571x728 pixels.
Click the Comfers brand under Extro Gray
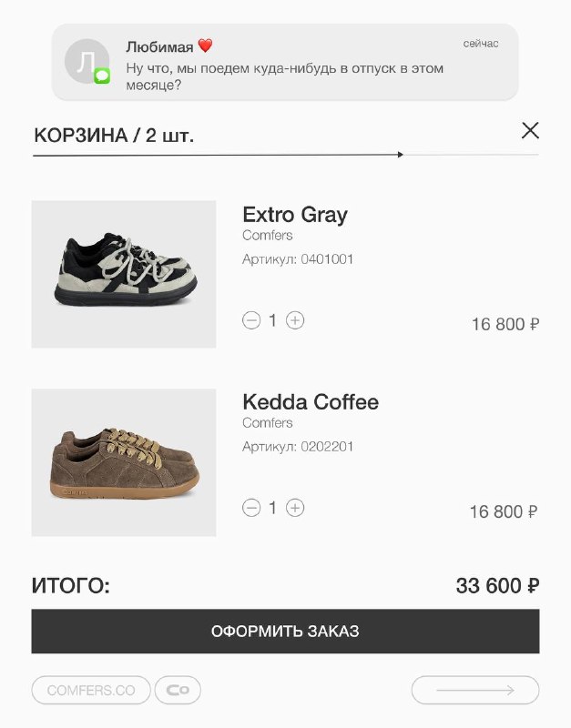tap(268, 236)
